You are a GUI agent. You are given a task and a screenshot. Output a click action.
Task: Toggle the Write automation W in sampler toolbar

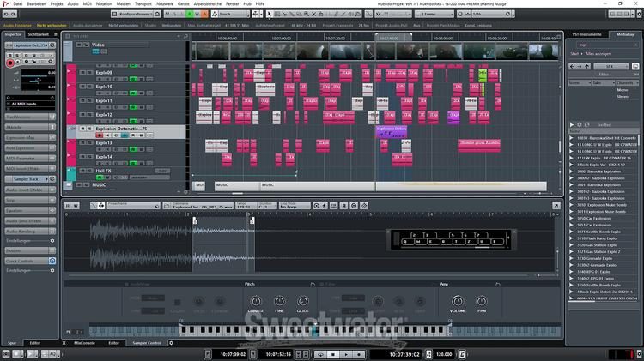click(76, 206)
